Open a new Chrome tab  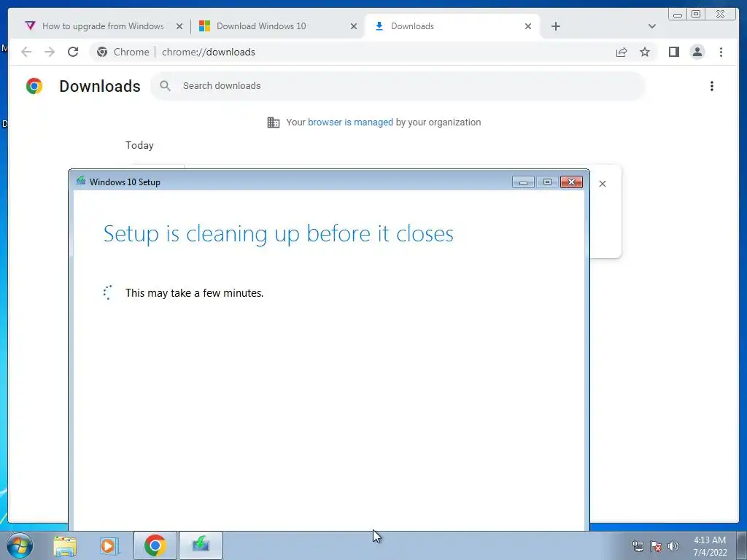point(555,26)
